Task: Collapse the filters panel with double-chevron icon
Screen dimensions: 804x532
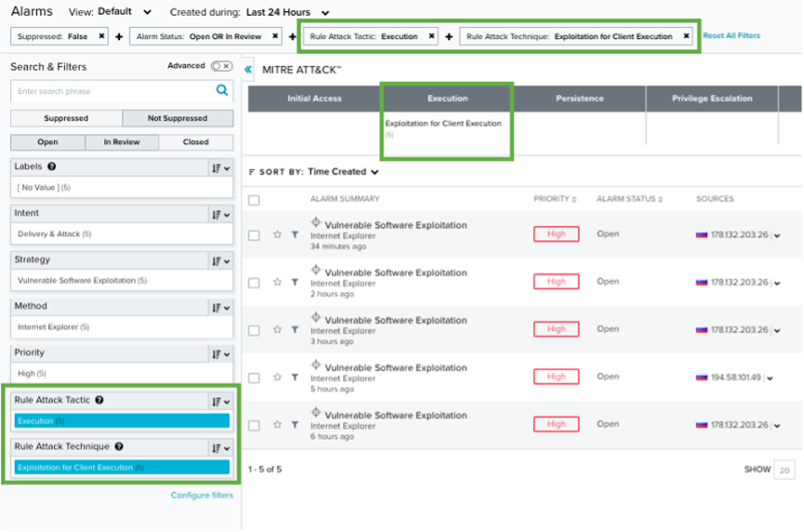Action: 248,70
